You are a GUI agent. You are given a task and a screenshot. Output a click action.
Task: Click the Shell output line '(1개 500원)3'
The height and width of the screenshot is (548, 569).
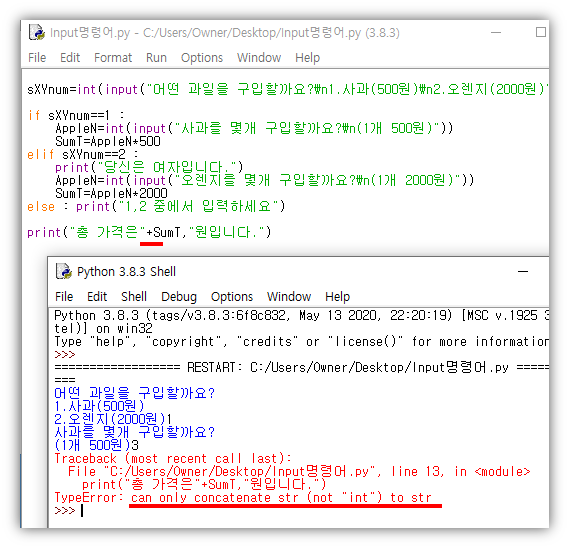[x=97, y=445]
